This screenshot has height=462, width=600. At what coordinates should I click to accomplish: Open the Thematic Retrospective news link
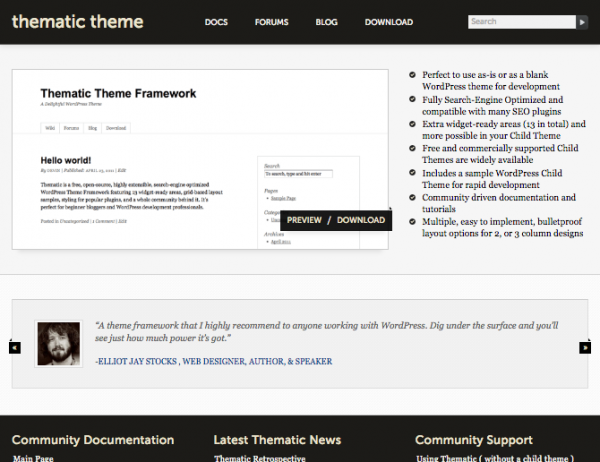pyautogui.click(x=260, y=458)
